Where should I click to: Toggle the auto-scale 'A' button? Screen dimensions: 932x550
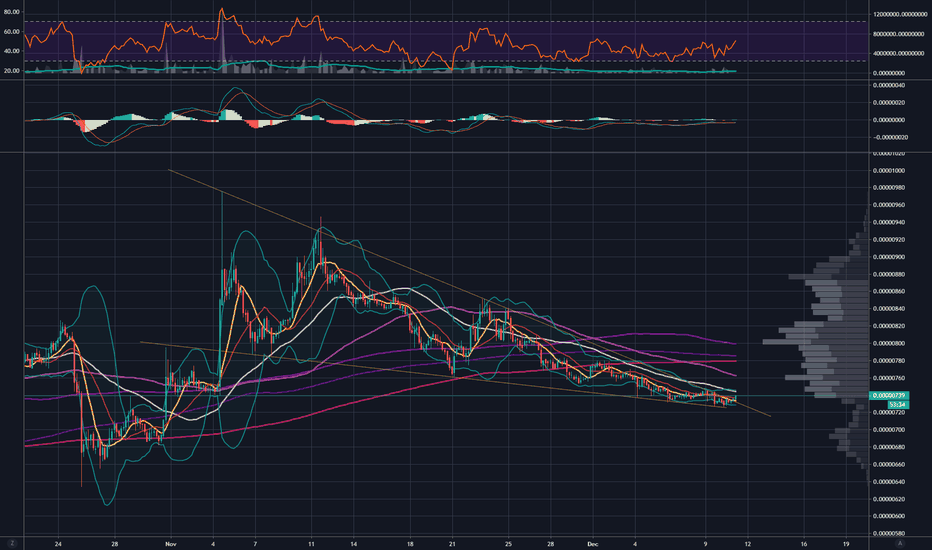(900, 543)
